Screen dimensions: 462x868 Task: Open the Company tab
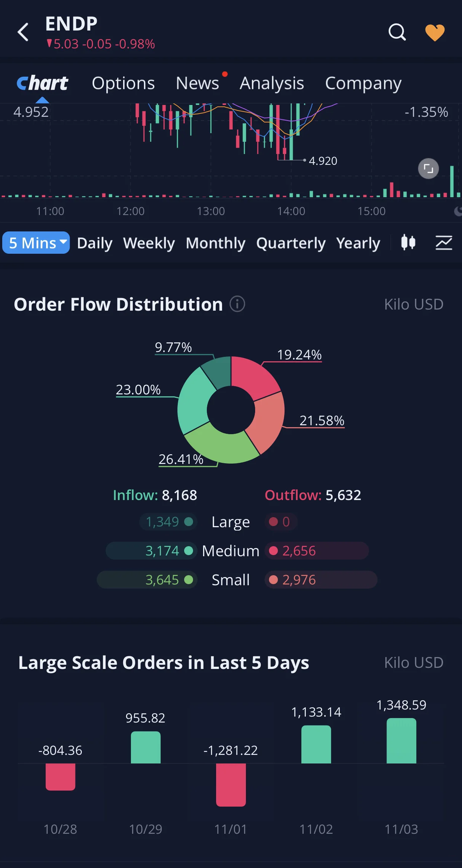point(363,83)
